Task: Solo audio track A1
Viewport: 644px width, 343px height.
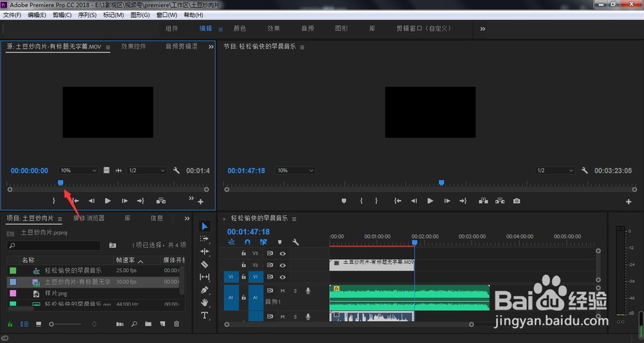Action: (295, 291)
